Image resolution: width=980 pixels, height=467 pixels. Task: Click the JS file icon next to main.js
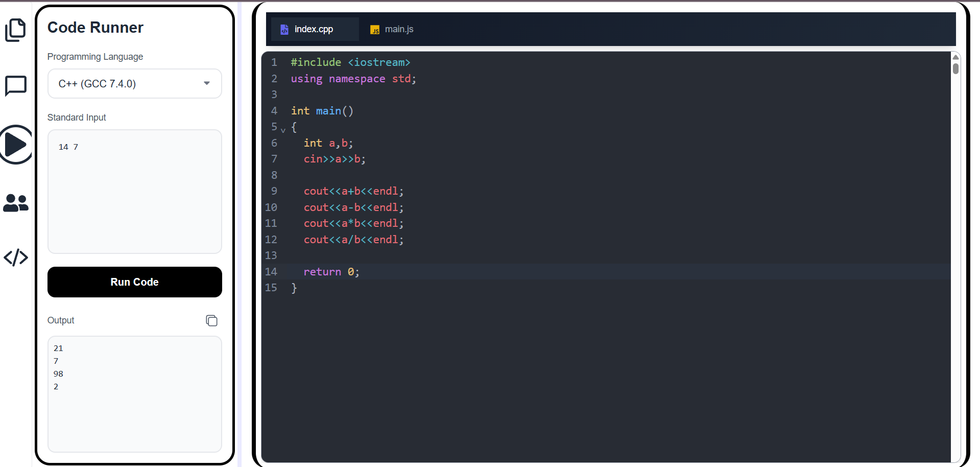pos(375,30)
